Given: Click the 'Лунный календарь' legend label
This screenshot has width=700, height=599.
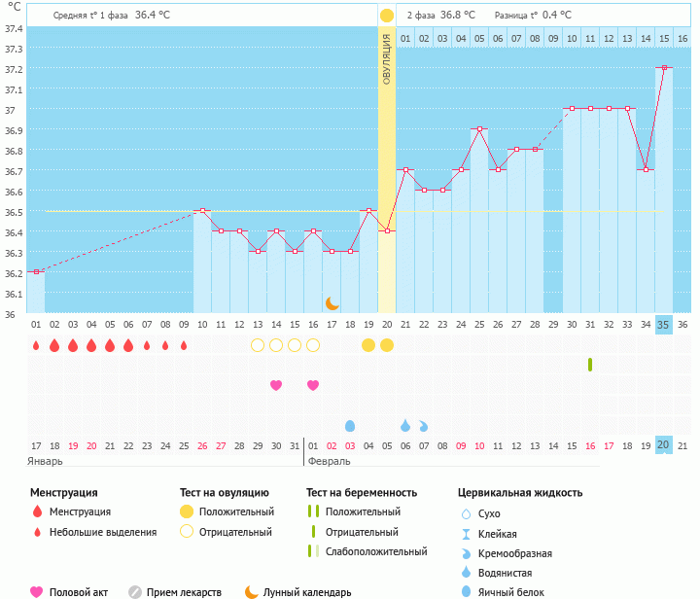Looking at the screenshot, I should (x=309, y=591).
